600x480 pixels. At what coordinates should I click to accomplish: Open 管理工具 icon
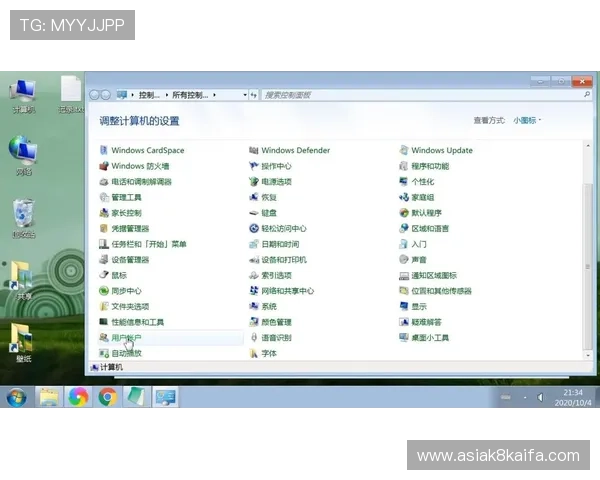pos(103,197)
